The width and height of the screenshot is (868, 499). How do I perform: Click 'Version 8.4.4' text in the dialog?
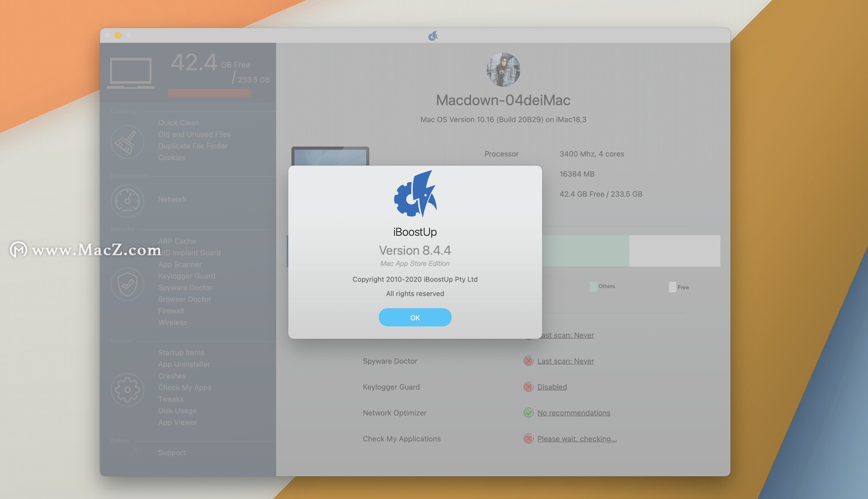(415, 250)
